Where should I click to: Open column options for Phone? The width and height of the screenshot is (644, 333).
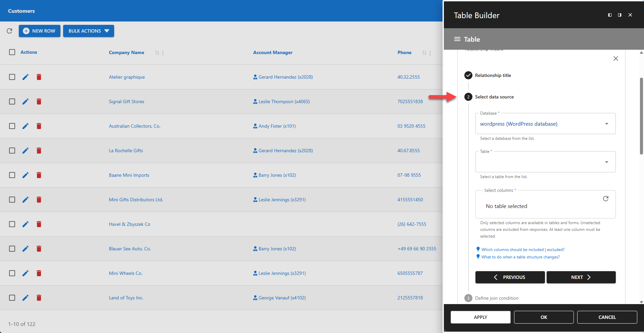tap(430, 53)
